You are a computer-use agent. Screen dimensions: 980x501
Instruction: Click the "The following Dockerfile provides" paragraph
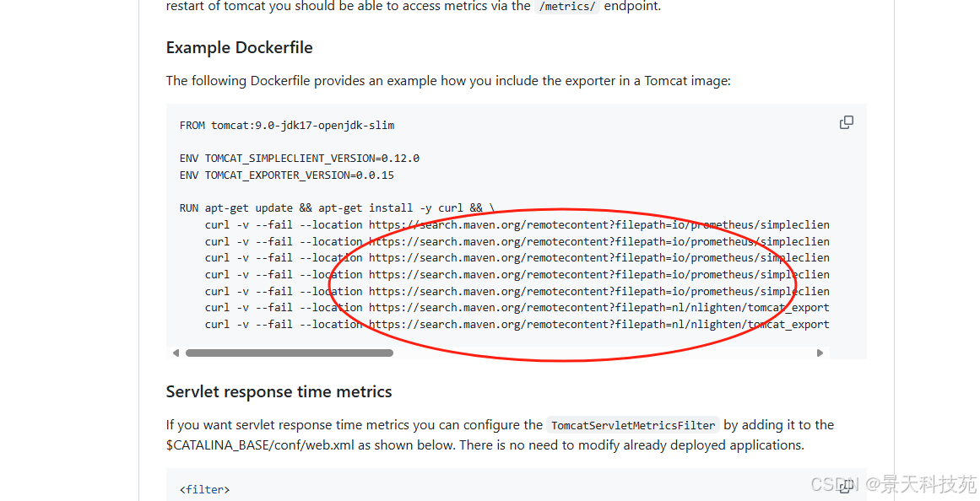tap(447, 81)
